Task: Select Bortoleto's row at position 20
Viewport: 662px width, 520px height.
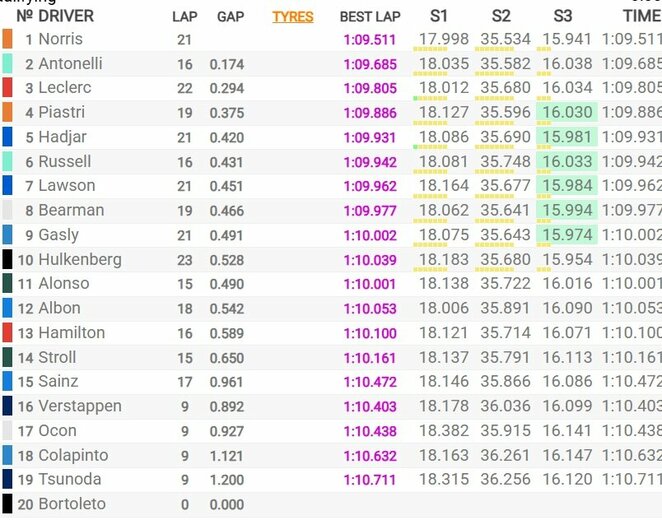Action: 72,504
